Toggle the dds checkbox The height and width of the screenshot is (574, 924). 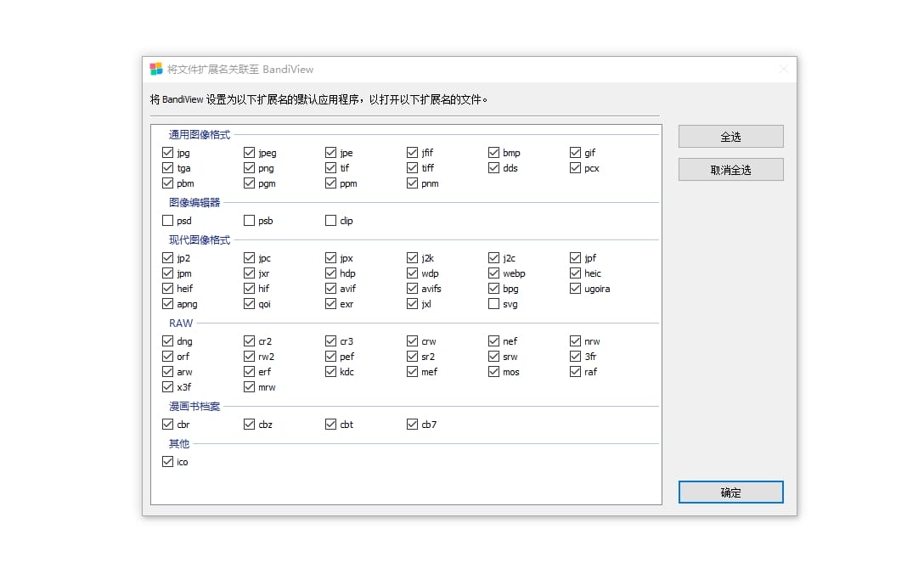(x=493, y=168)
